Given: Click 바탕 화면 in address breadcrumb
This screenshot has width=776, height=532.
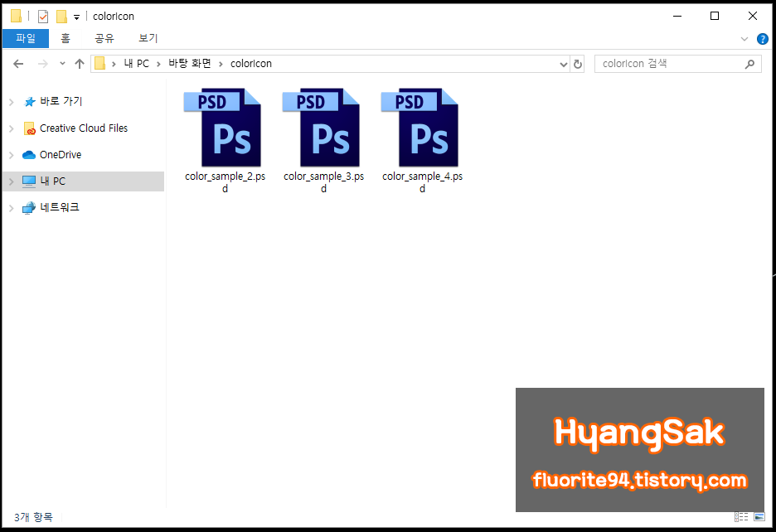Looking at the screenshot, I should (190, 64).
